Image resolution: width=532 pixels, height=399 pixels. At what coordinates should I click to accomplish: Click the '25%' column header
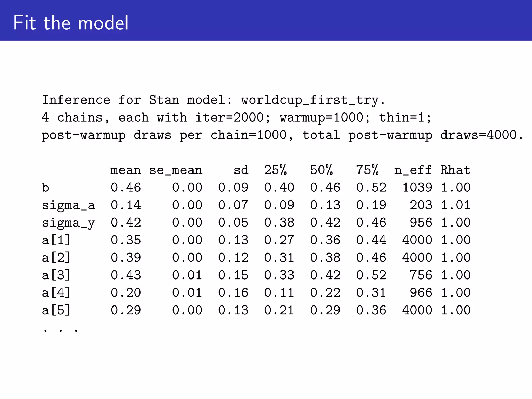click(276, 170)
